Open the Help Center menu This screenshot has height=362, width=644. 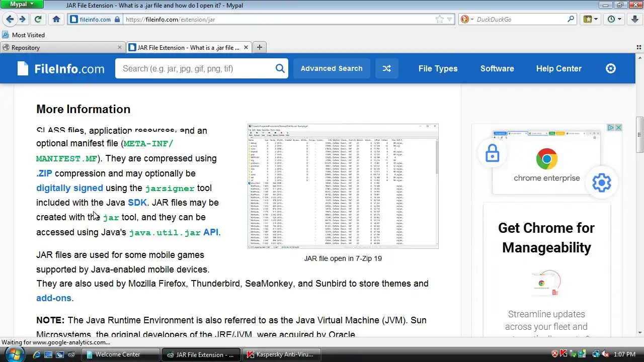559,68
